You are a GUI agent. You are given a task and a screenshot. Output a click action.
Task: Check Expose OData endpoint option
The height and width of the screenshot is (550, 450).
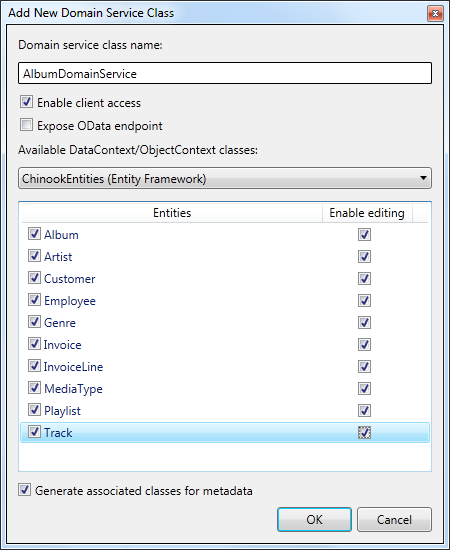coord(26,125)
